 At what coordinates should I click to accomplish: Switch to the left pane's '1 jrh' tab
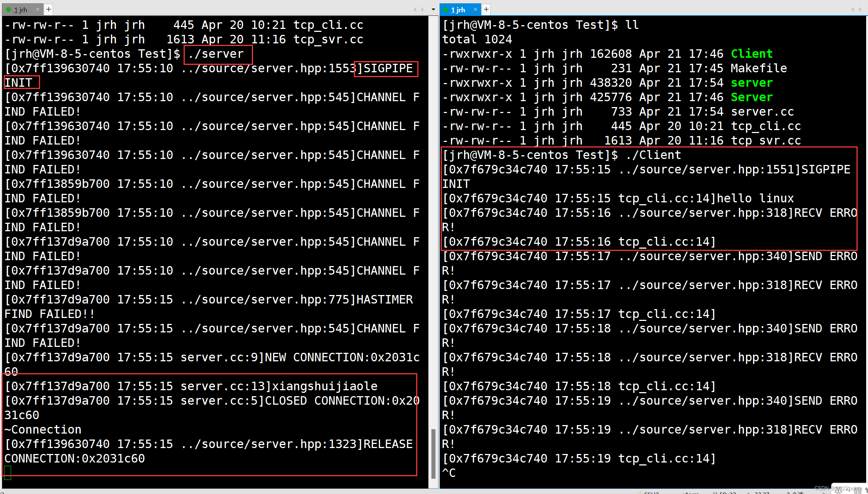coord(20,10)
